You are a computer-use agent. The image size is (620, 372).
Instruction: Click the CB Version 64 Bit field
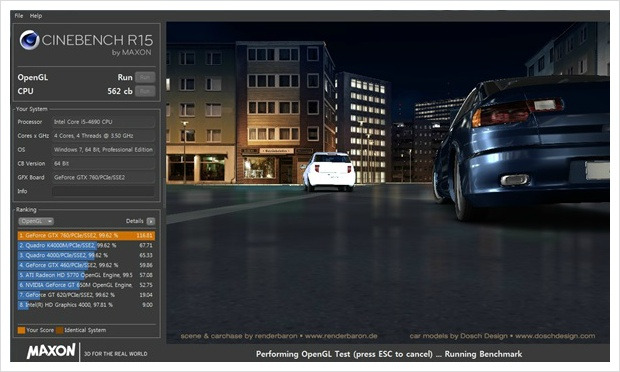coord(103,164)
